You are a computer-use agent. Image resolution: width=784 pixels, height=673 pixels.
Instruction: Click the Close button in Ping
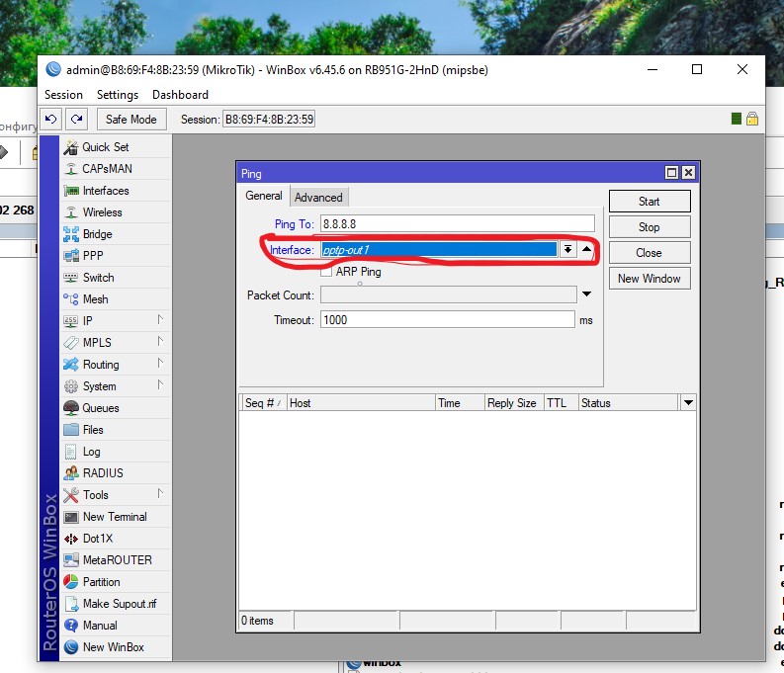pyautogui.click(x=650, y=253)
